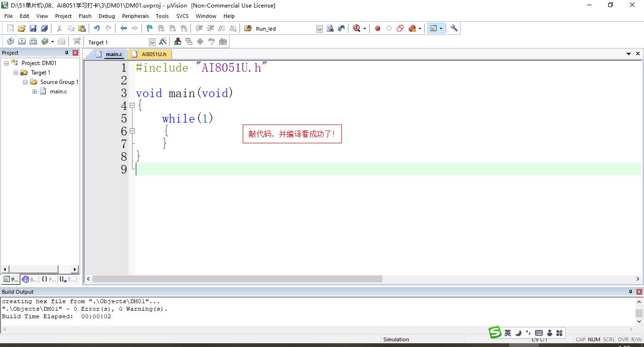644x347 pixels.
Task: Open Options for Target magic wand
Action: [163, 41]
